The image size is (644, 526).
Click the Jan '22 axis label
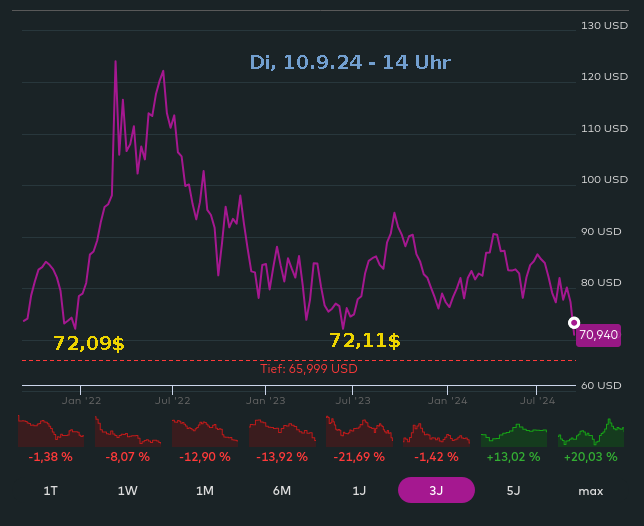(81, 401)
